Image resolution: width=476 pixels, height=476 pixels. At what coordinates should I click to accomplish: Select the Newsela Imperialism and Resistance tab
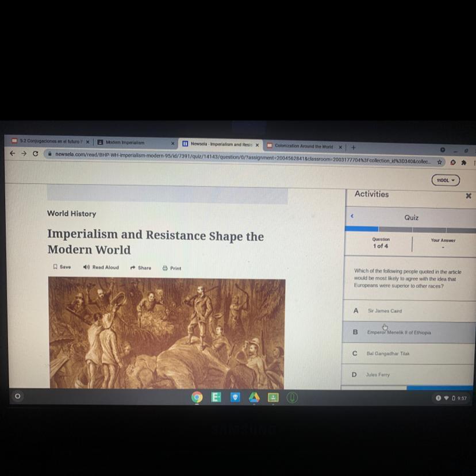coord(221,144)
